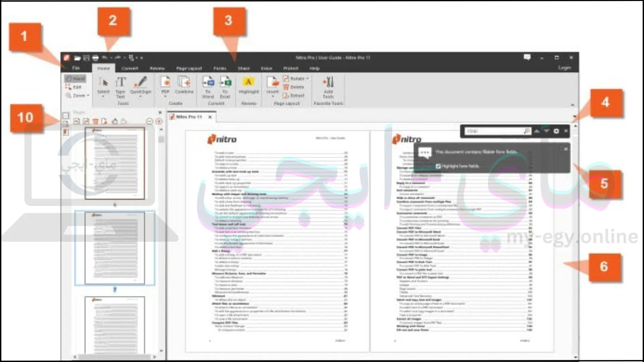The height and width of the screenshot is (362, 644).
Task: Delete page using Pages pane trash icon
Action: (x=96, y=121)
